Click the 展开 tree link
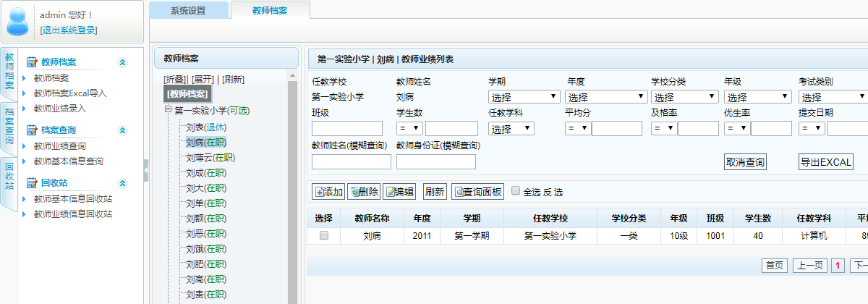Image resolution: width=868 pixels, height=304 pixels. click(x=204, y=79)
